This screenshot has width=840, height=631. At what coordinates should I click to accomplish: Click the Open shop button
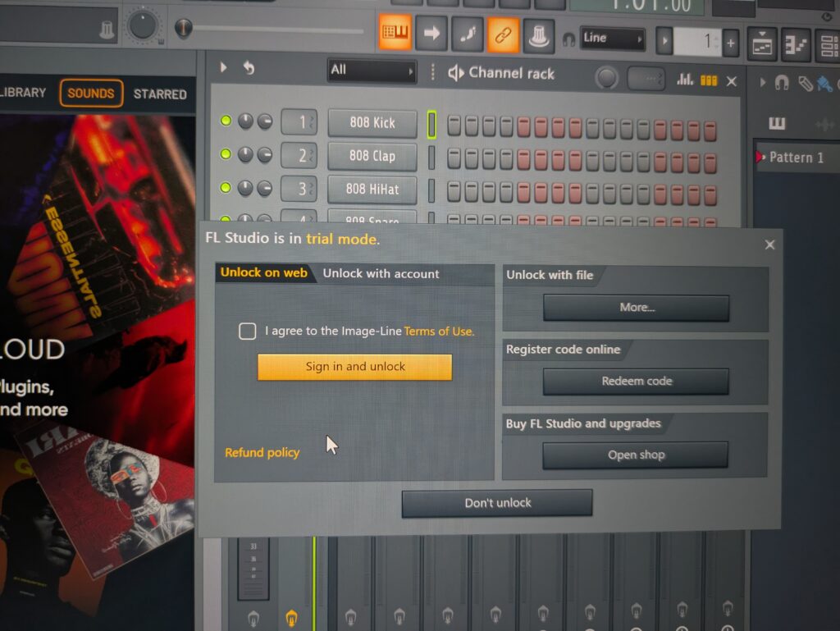636,455
